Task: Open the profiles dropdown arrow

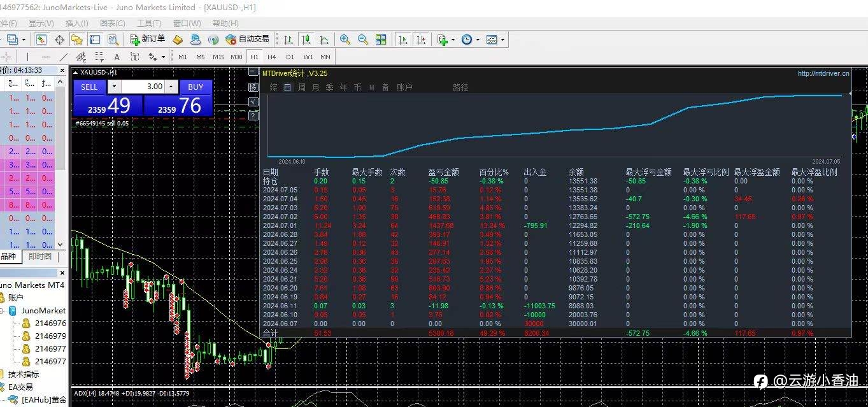Action: [x=24, y=39]
